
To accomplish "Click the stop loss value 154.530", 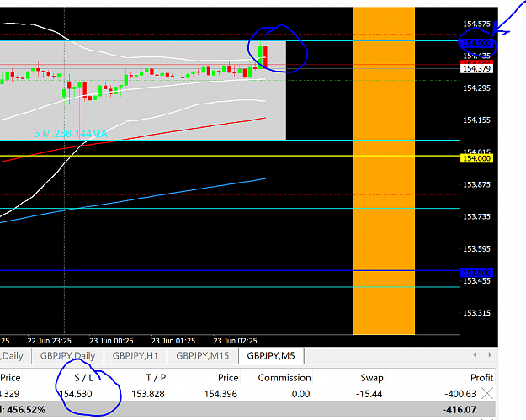I will (76, 394).
